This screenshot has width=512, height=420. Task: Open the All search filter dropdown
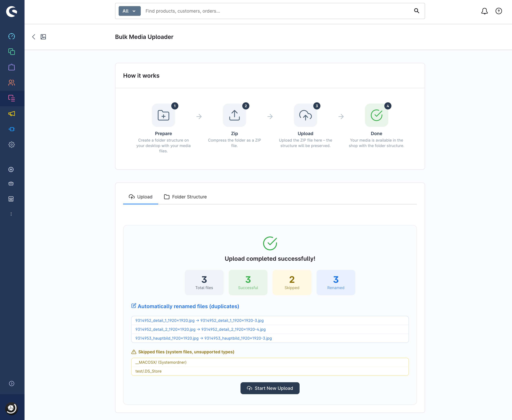129,11
